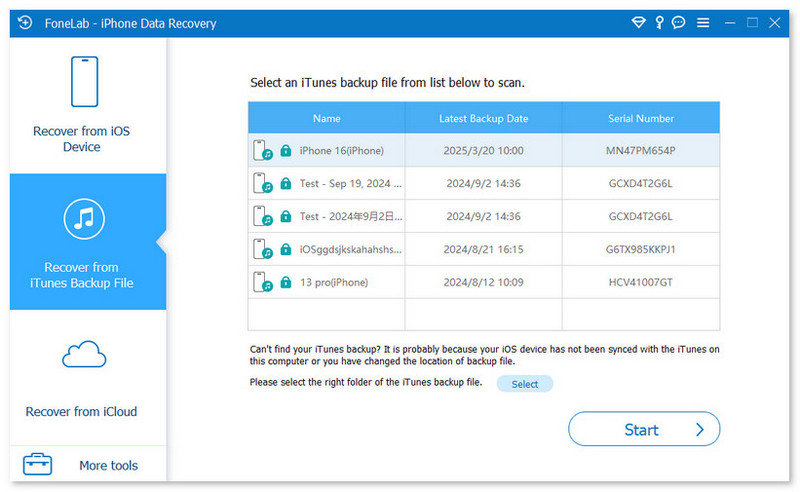Open the hamburger menu in title bar
800x492 pixels.
[704, 23]
